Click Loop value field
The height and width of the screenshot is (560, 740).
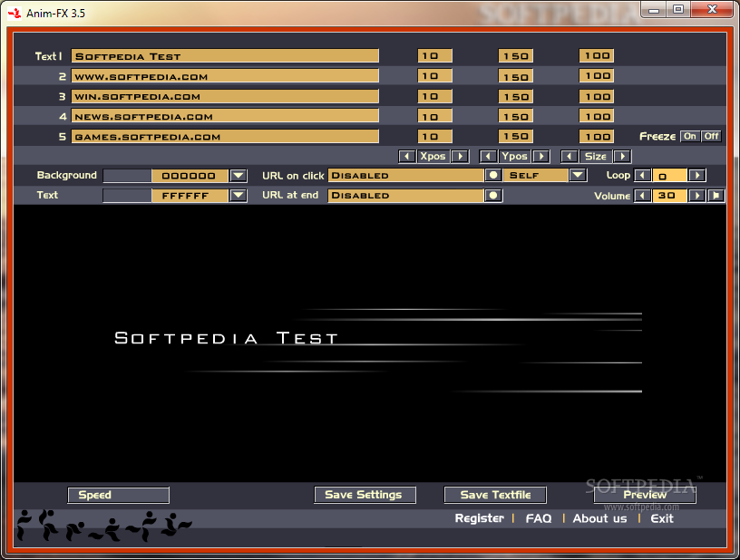tap(669, 176)
